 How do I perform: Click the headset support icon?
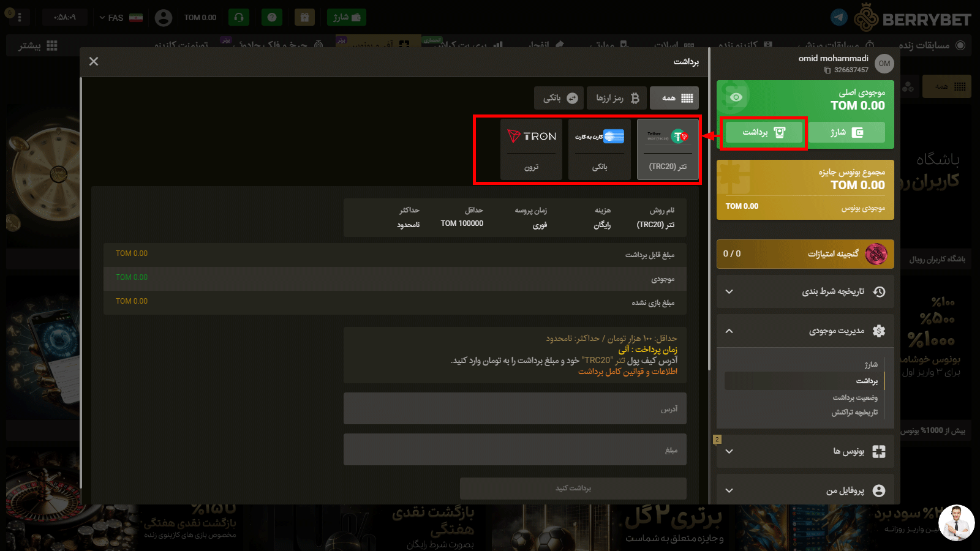tap(239, 17)
